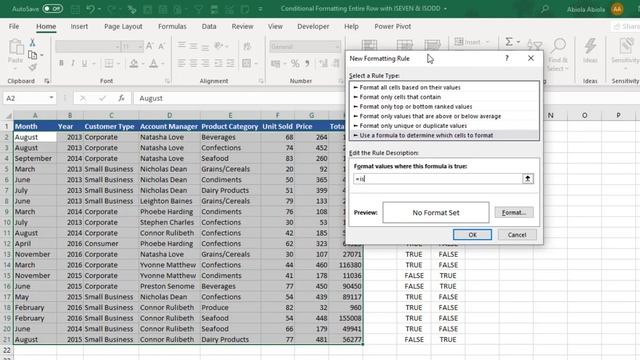Switch to the Power Pivot tab
Viewport: 640px width, 360px height.
[x=393, y=26]
